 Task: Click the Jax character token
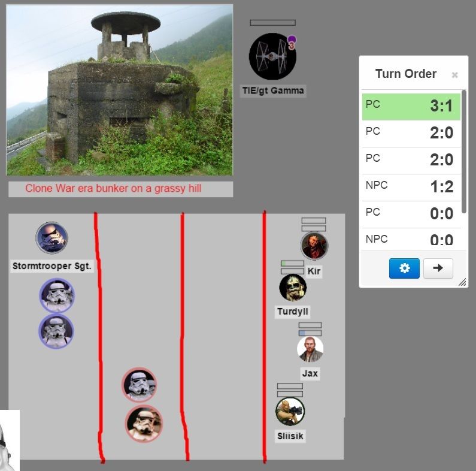(310, 349)
